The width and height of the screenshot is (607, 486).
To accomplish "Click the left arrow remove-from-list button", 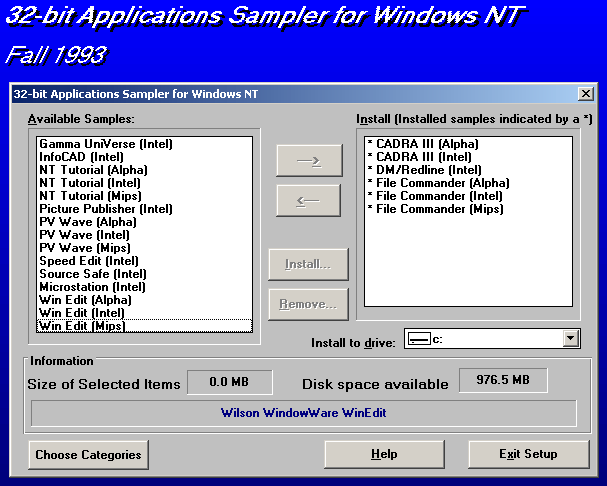I will tap(309, 200).
